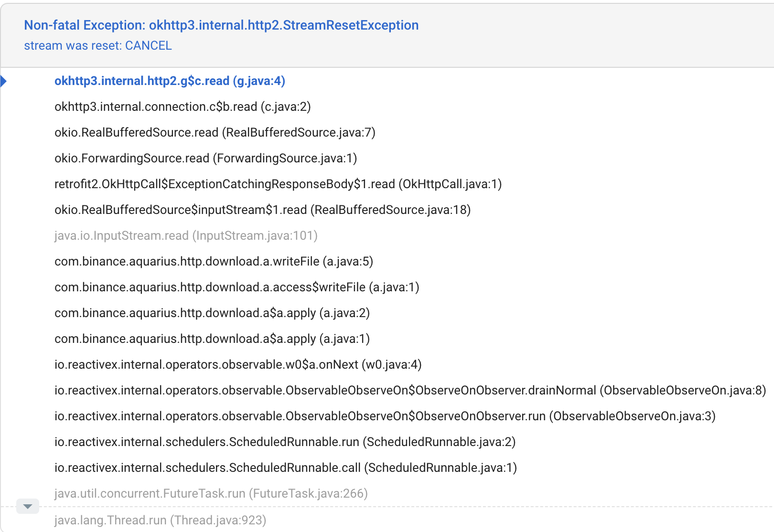
Task: Click the okio.RealBufferedSource.read stack frame
Action: pyautogui.click(x=215, y=133)
